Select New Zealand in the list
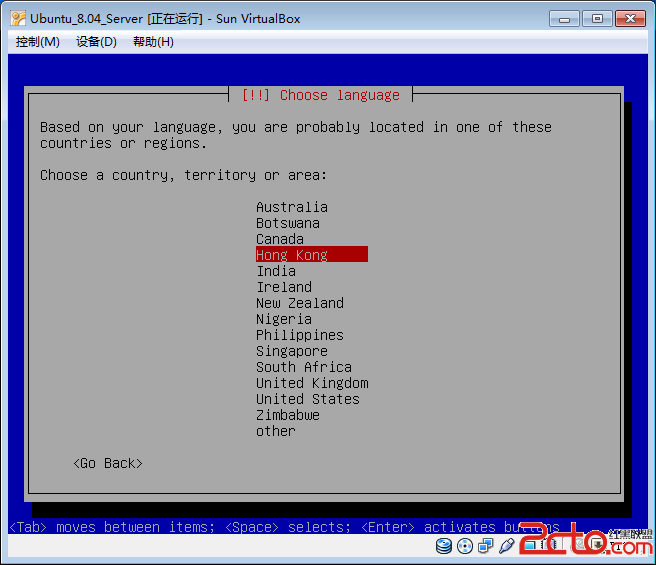 (300, 303)
